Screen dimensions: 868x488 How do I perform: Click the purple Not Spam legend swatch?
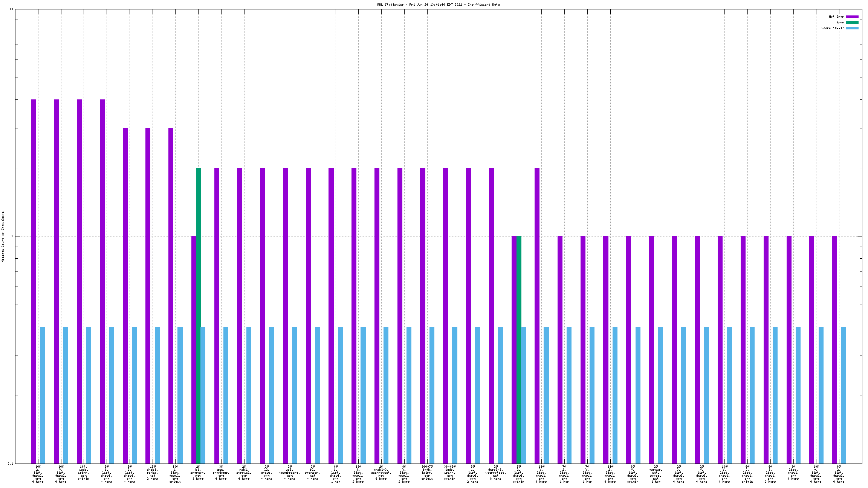852,17
